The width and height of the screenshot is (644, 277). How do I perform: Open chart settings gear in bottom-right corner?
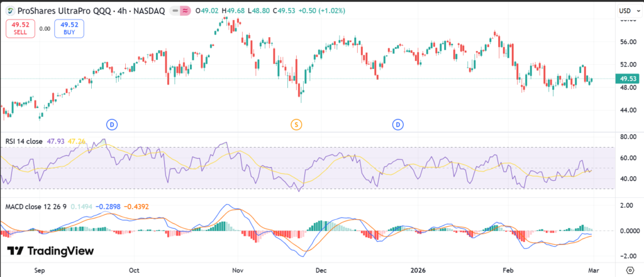click(631, 269)
